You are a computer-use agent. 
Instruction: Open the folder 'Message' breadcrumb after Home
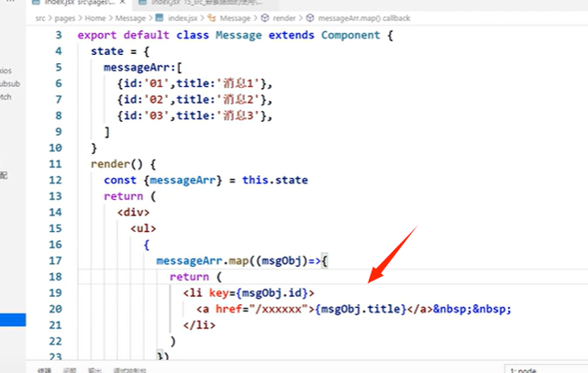click(x=130, y=18)
